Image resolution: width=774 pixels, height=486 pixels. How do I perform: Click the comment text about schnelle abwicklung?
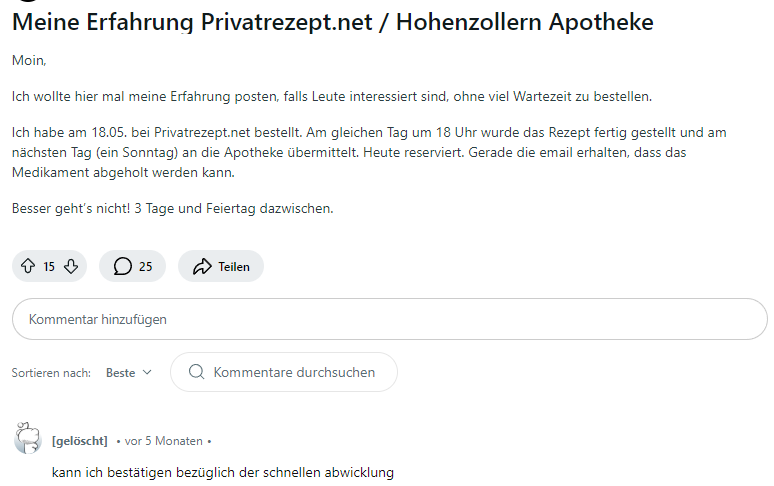click(222, 472)
